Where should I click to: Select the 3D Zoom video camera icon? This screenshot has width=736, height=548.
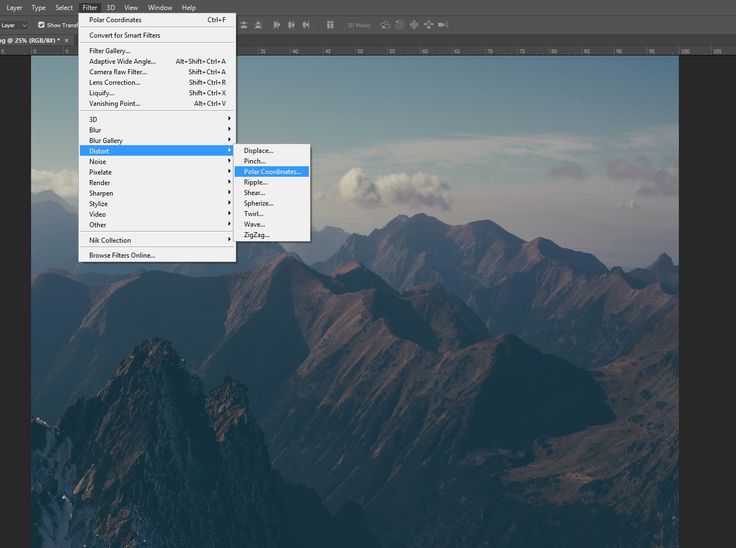[444, 24]
